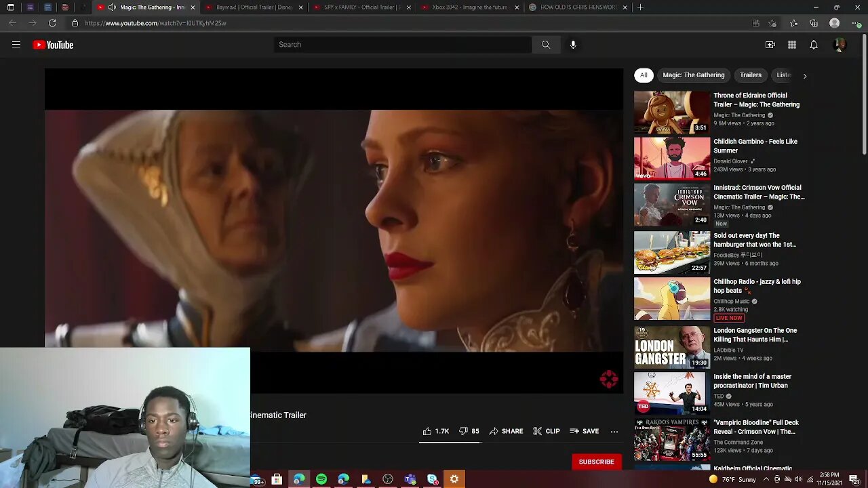Click the YouTube logo to go home

53,45
